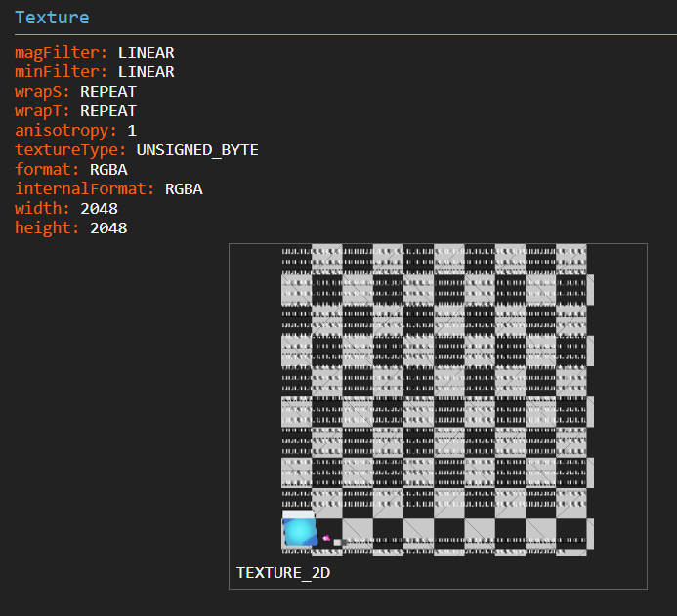Screen dimensions: 677x616
Task: Select the wrapT REPEAT value
Action: (x=108, y=111)
